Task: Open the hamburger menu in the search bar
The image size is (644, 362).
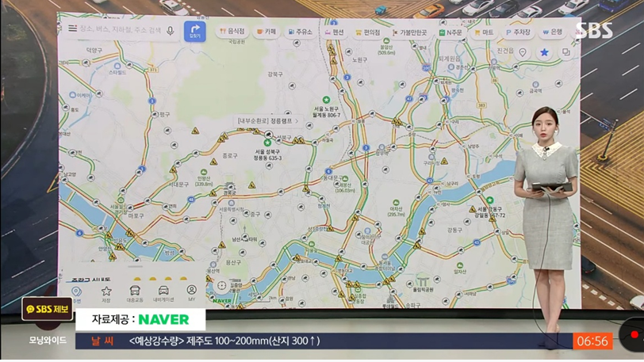Action: (x=73, y=29)
